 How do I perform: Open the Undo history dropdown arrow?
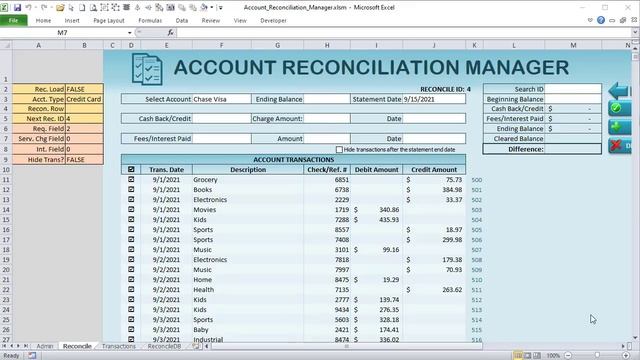[x=35, y=7]
